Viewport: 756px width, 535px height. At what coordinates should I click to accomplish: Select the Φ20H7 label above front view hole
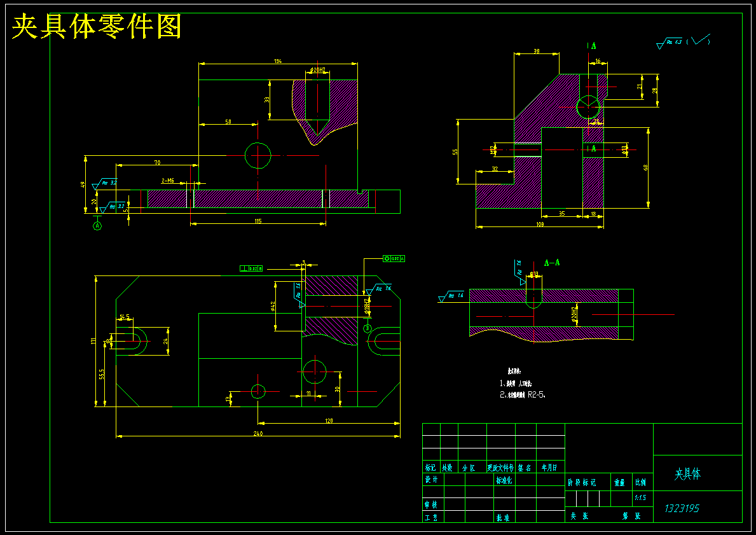point(317,71)
